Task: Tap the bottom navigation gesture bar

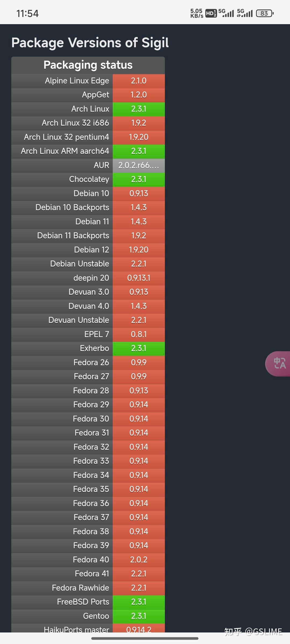Action: click(145, 638)
